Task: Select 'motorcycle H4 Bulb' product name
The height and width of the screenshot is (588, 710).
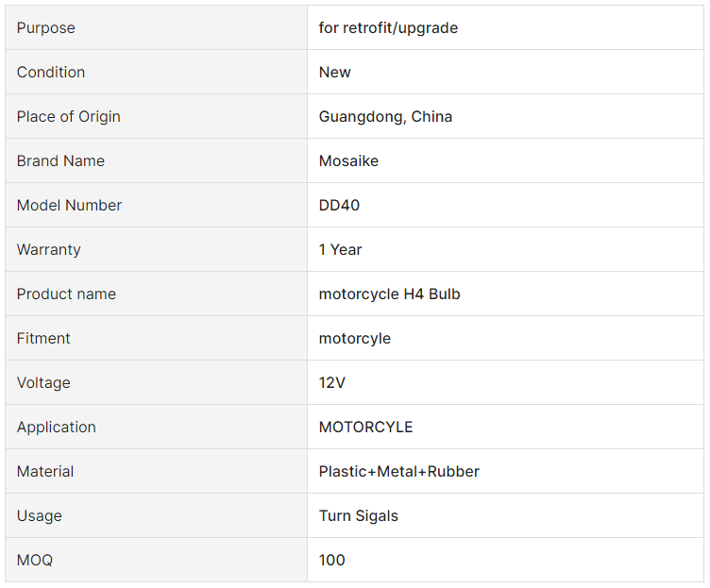Action: pos(389,294)
